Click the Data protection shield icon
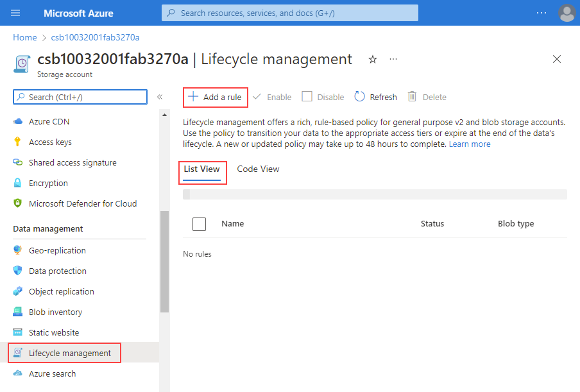580x392 pixels. pos(17,271)
